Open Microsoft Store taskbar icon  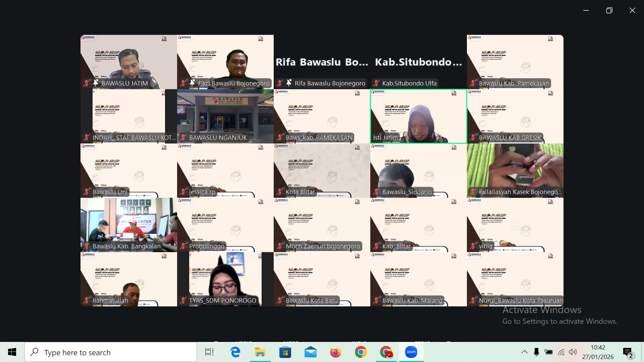[285, 352]
